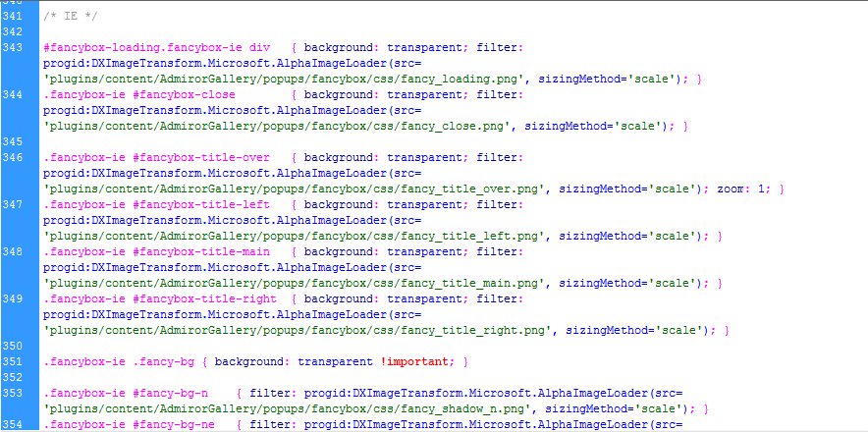Viewport: 868px width, 432px height.
Task: Click line number 343 in the gutter
Action: [x=12, y=48]
